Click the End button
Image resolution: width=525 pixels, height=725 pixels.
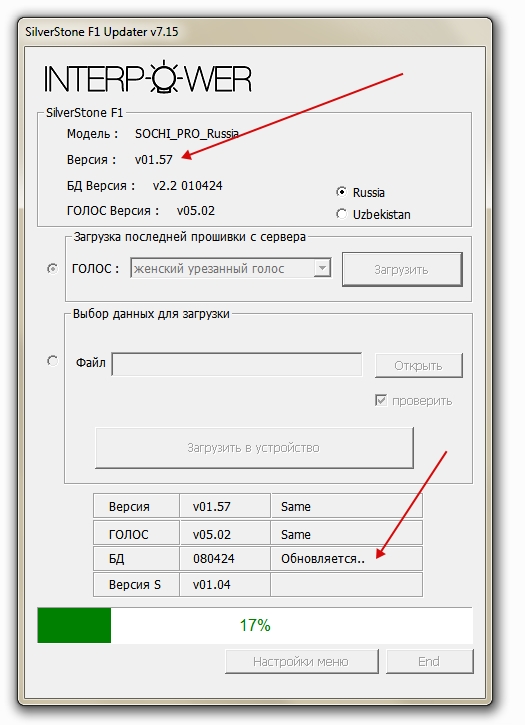[x=430, y=661]
